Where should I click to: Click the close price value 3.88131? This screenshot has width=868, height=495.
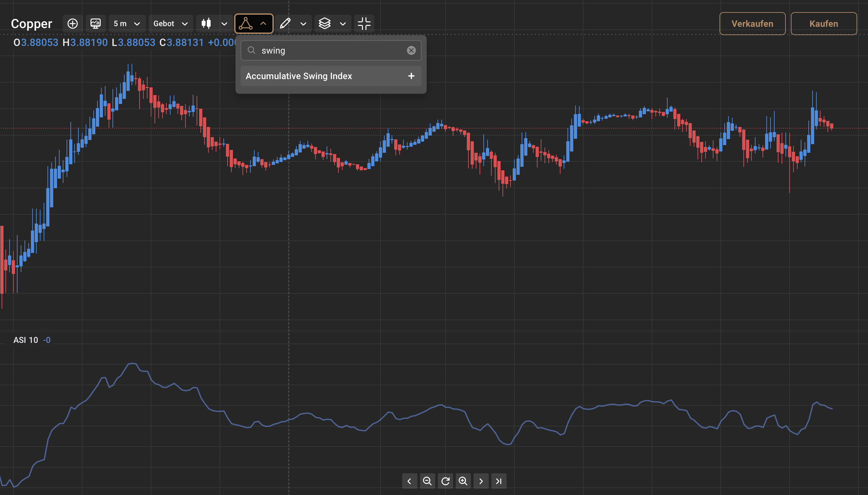coord(185,42)
